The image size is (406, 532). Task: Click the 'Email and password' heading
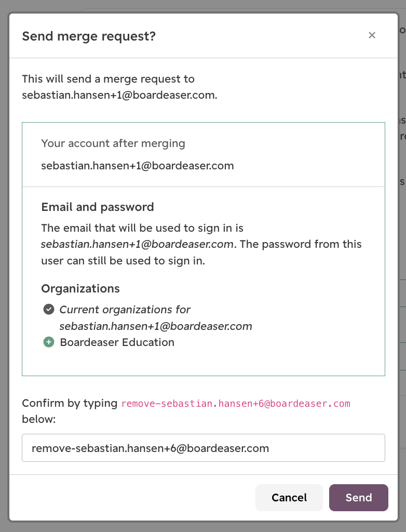tap(97, 207)
